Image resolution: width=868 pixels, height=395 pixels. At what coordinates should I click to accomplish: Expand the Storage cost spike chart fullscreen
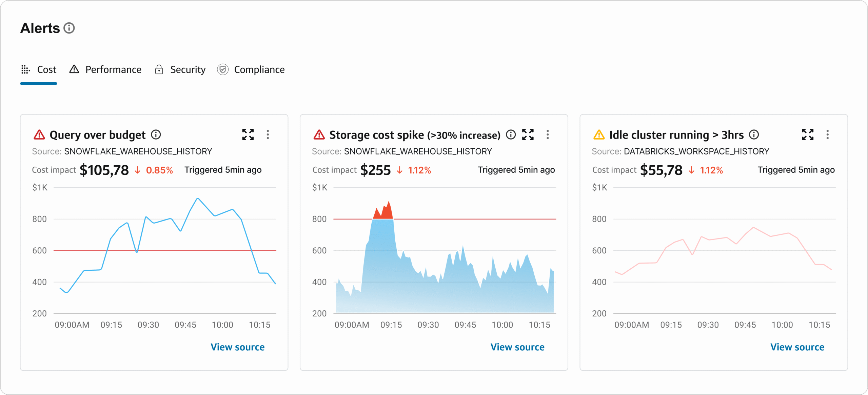(528, 134)
